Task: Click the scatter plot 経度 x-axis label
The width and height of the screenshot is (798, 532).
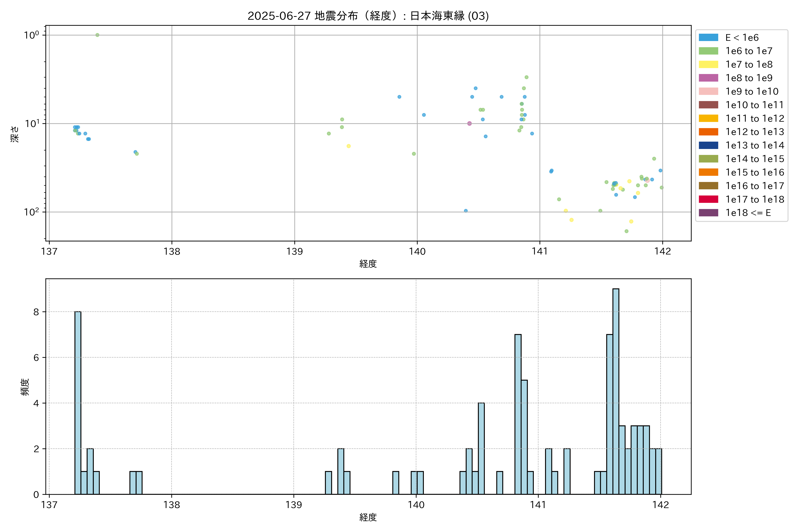Action: click(x=368, y=264)
